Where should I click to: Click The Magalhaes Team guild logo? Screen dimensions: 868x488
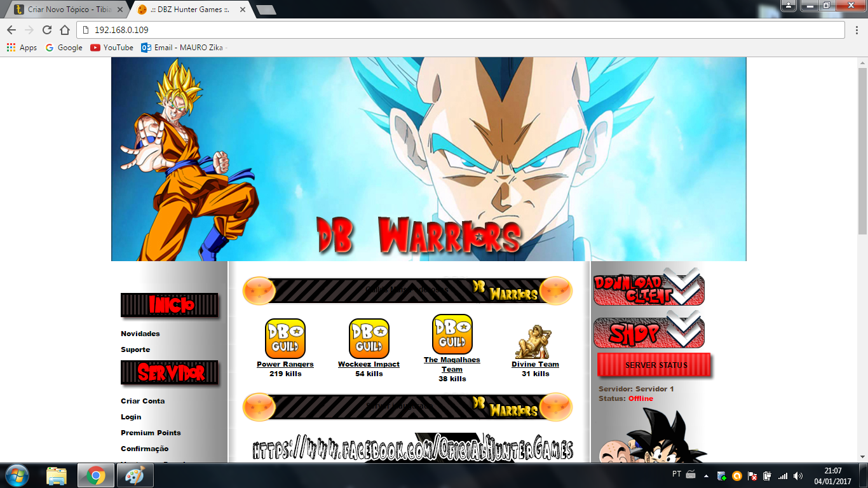point(452,334)
